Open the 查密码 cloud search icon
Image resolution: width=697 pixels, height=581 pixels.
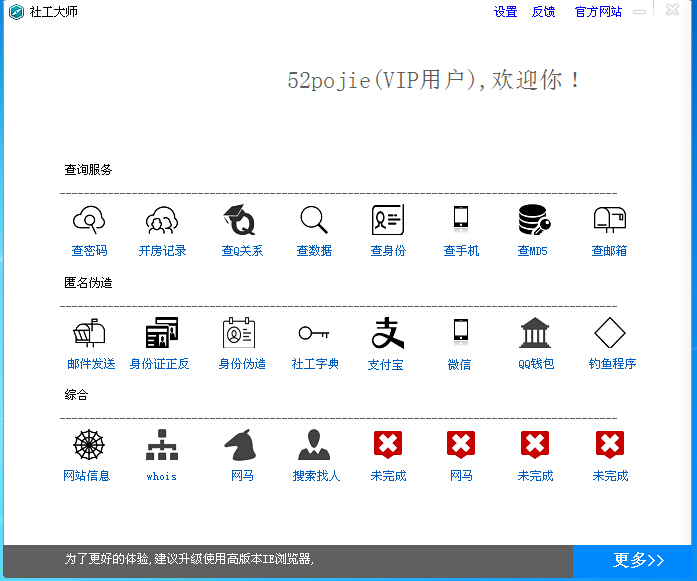coord(89,220)
